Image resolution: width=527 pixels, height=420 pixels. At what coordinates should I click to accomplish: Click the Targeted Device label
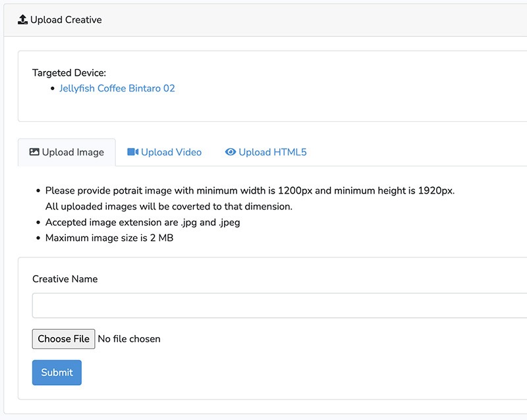point(69,73)
